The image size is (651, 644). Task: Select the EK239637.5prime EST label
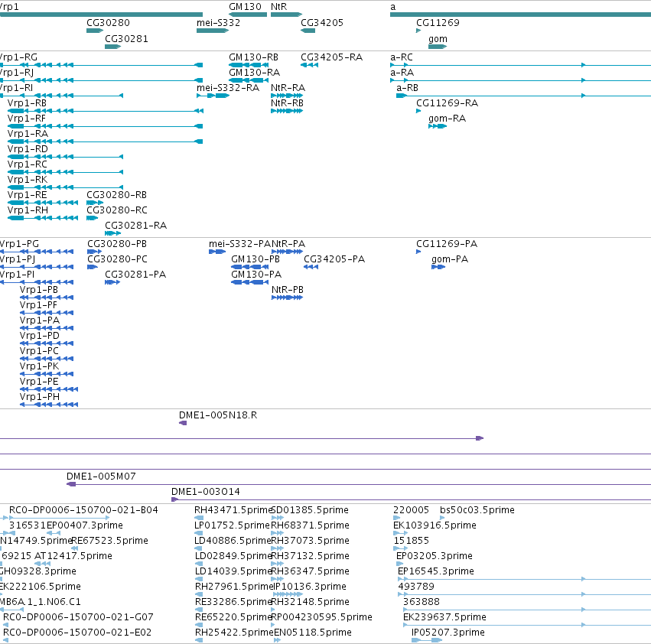[x=444, y=617]
